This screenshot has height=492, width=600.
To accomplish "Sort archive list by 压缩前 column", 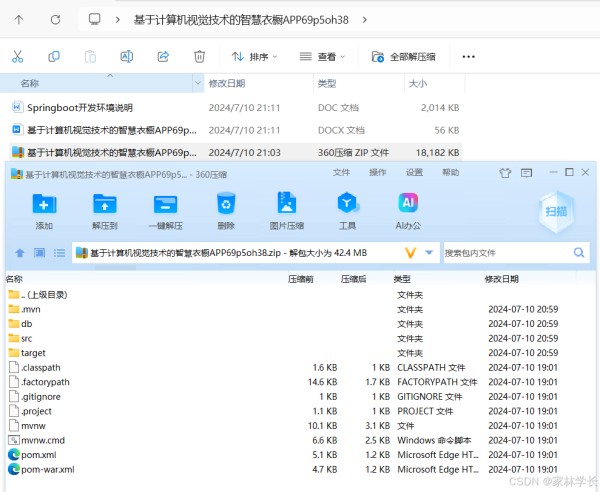I will pos(301,279).
